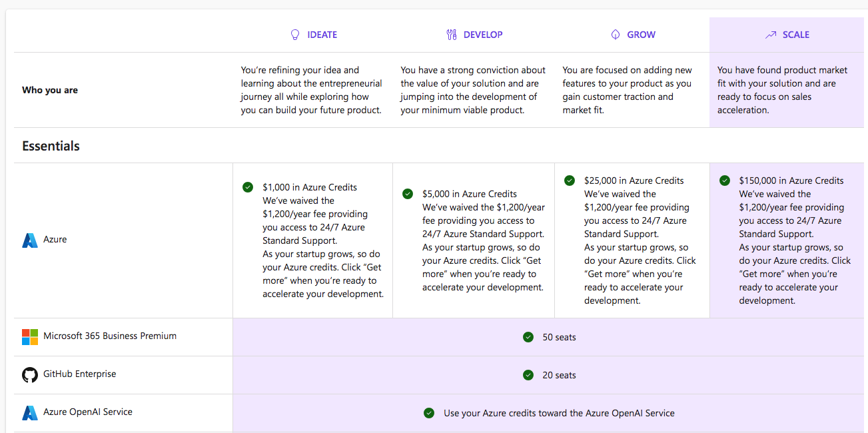Click the green checkmark beside $150,000 Azure Credits
868x433 pixels.
(x=725, y=181)
